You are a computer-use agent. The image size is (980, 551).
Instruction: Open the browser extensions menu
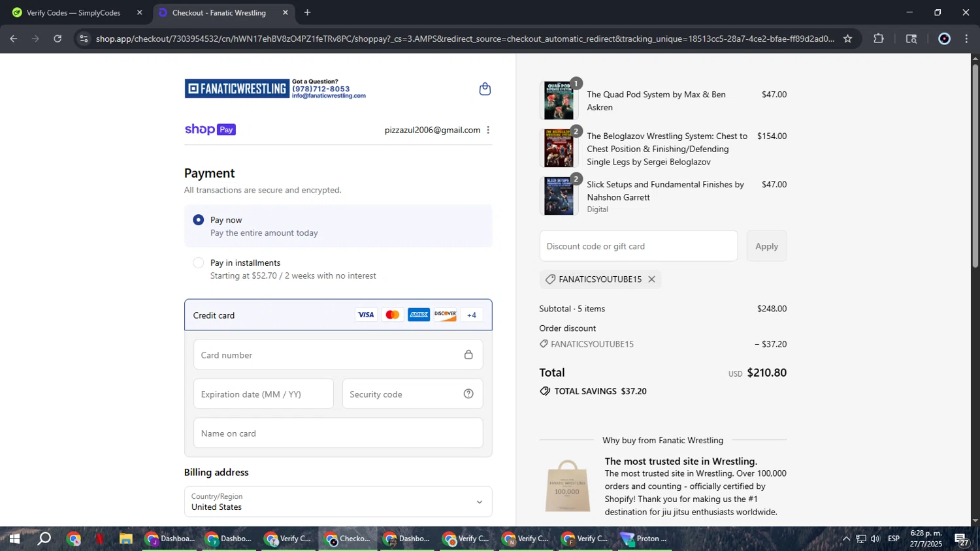tap(879, 39)
